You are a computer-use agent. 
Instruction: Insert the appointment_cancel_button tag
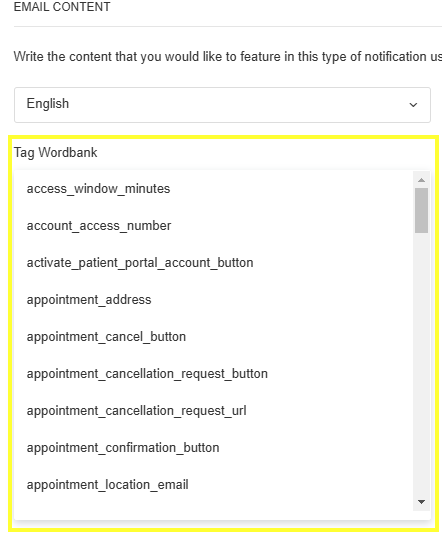pyautogui.click(x=106, y=337)
